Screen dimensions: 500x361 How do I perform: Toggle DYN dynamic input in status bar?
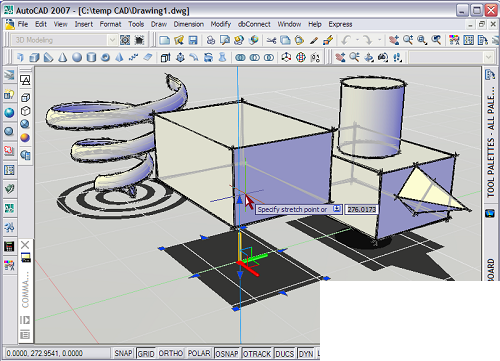306,353
